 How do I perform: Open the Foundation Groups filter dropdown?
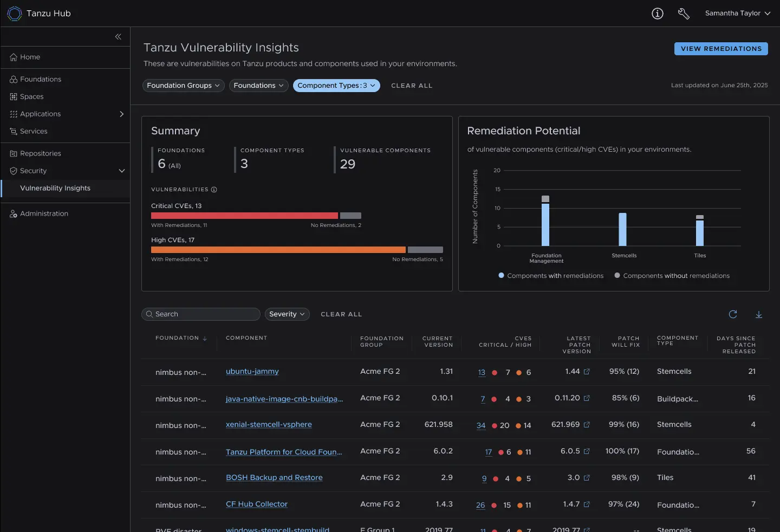tap(183, 86)
